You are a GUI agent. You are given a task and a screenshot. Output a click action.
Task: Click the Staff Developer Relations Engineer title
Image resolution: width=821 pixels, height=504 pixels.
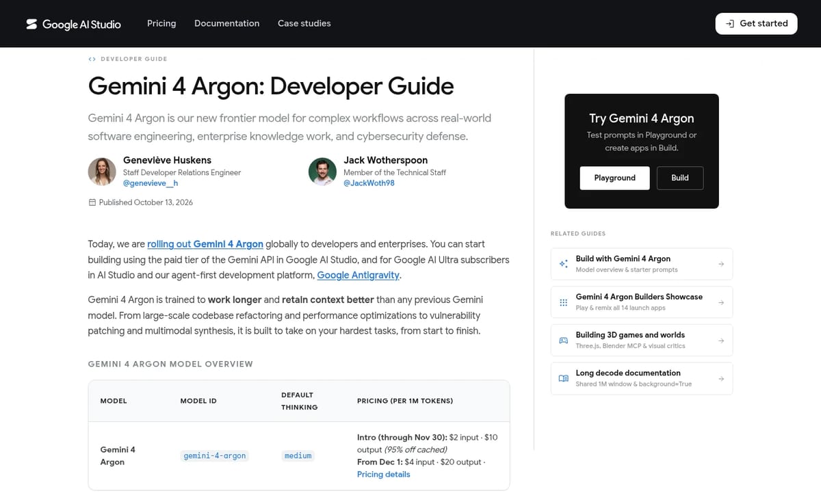coord(182,172)
